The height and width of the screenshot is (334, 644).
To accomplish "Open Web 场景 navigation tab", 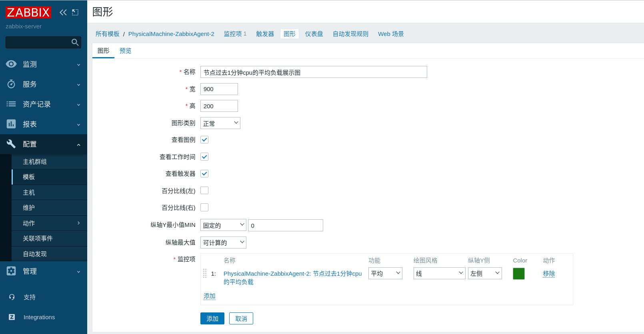I will pyautogui.click(x=391, y=34).
